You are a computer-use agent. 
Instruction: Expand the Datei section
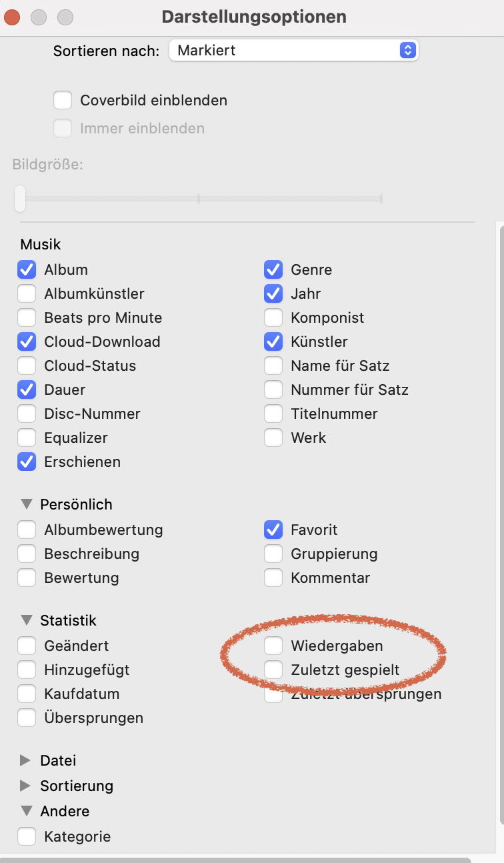tap(26, 760)
